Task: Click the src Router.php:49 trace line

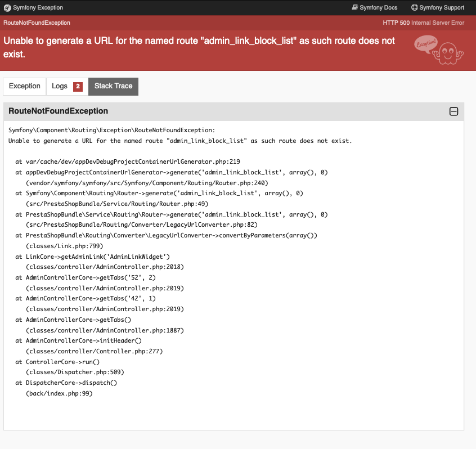Action: point(117,204)
